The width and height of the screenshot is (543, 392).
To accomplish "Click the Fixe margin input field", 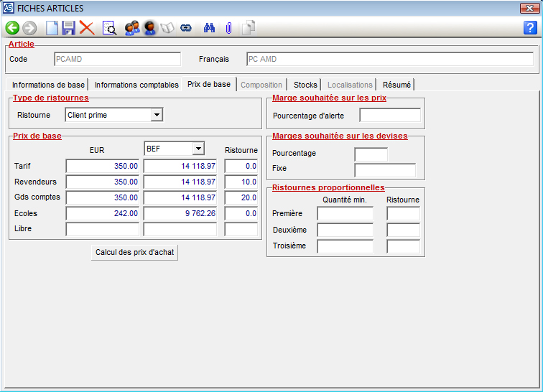I will 384,170.
